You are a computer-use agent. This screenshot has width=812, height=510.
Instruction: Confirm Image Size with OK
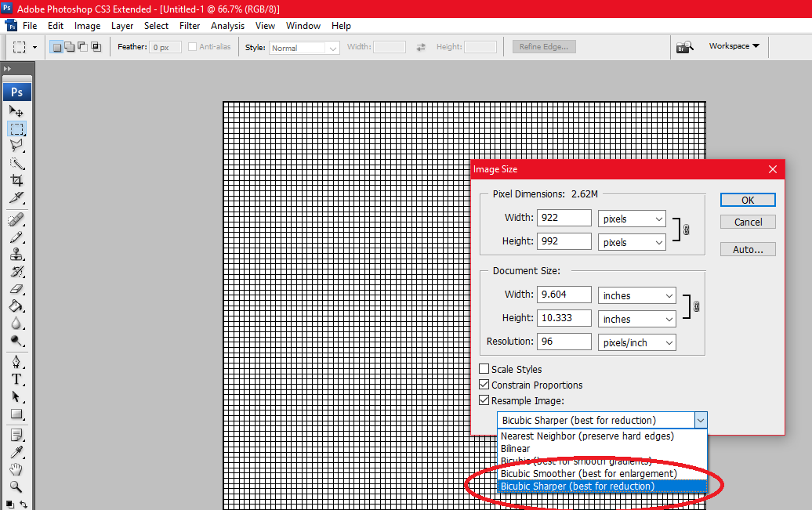pyautogui.click(x=748, y=200)
